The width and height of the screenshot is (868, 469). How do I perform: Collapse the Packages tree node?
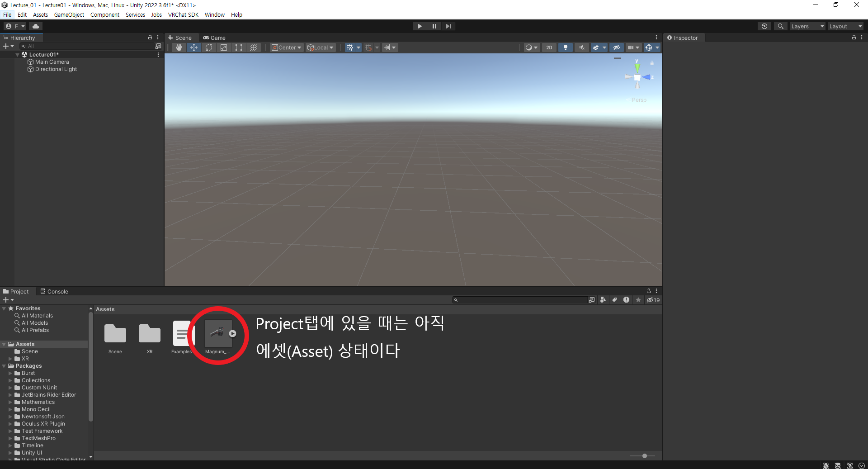(4, 366)
